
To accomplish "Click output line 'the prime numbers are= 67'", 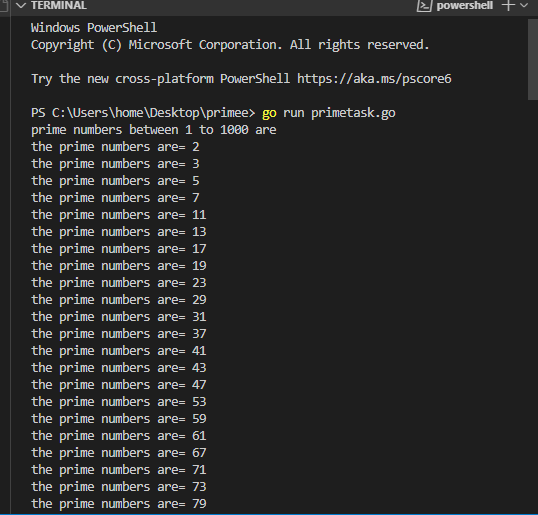I will (x=119, y=453).
